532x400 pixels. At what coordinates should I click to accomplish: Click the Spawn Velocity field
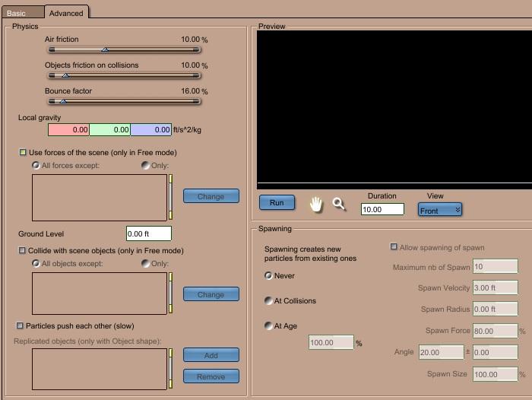tap(496, 288)
